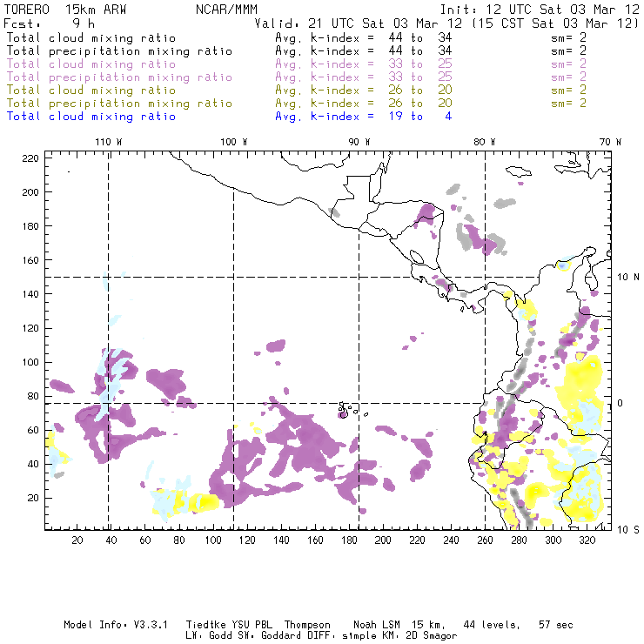
Task: Select the x-axis tick label "320"
Action: [587, 540]
